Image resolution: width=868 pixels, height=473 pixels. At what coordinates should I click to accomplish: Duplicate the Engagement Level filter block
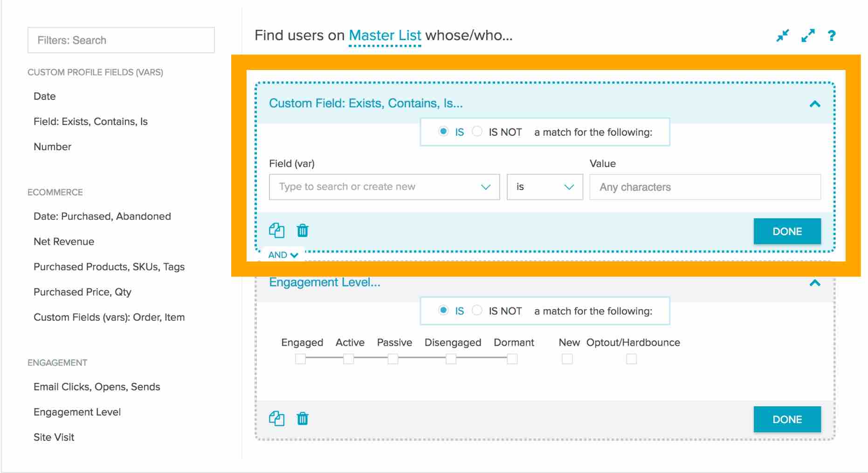[277, 418]
